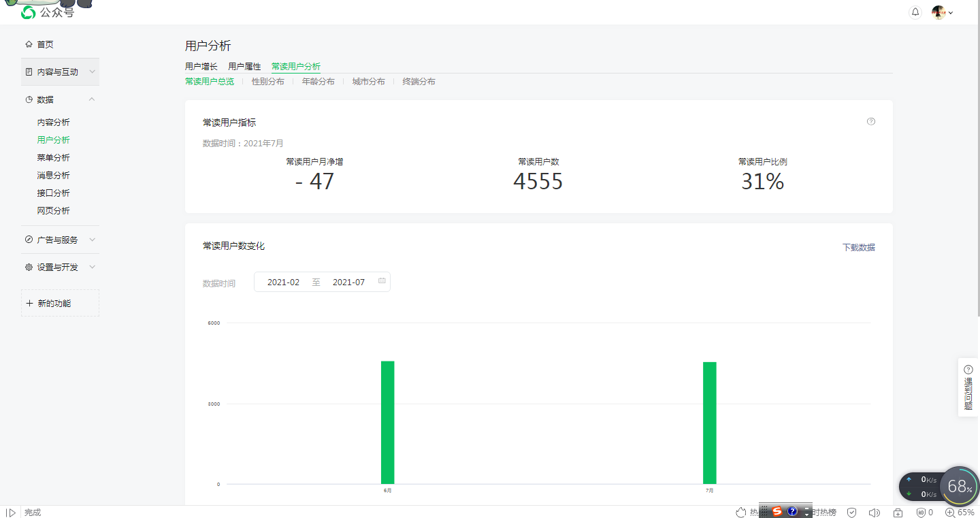The height and width of the screenshot is (518, 980).
Task: Click the 公众号 logo
Action: (x=46, y=12)
